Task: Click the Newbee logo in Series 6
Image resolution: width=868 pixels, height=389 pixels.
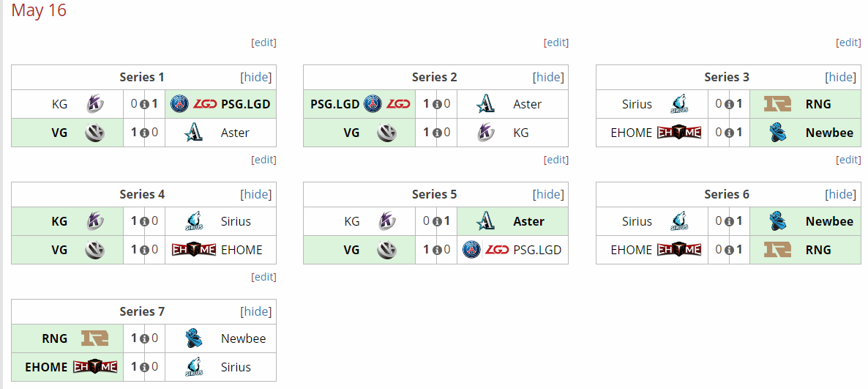Action: pos(778,221)
